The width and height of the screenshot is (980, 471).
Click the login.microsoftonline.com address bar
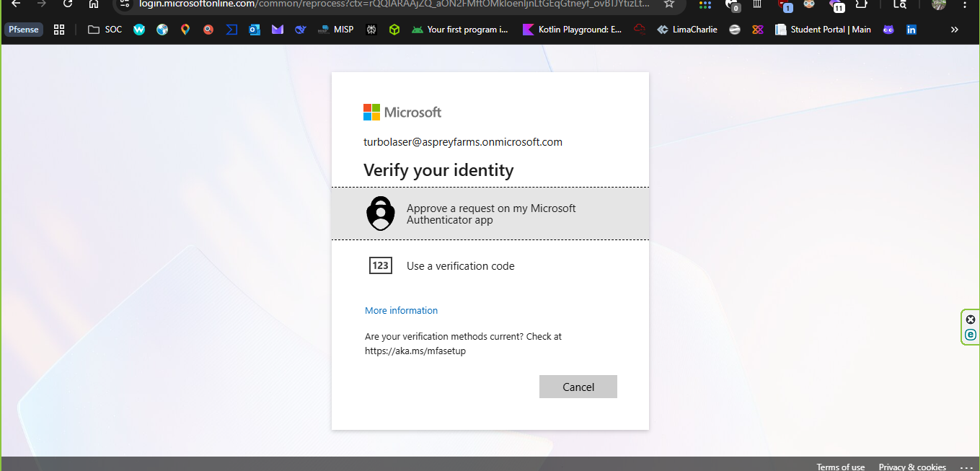[x=393, y=4]
